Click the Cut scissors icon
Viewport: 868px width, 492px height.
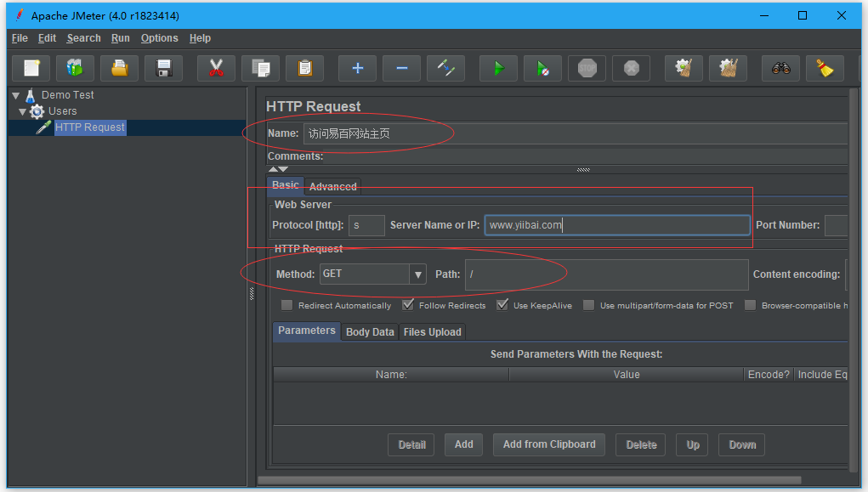216,68
